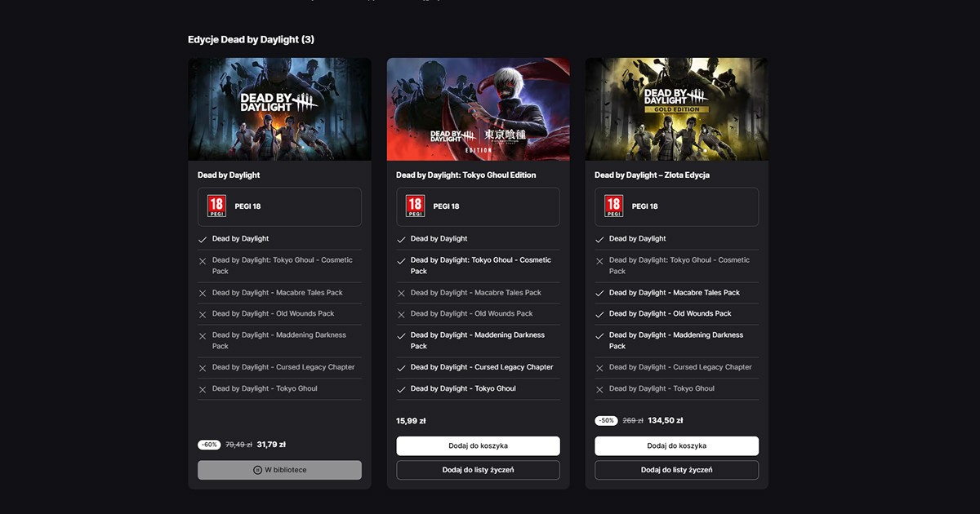
Task: Click Old Wounds Pack checkmark in Złota Edycja card
Action: 599,314
